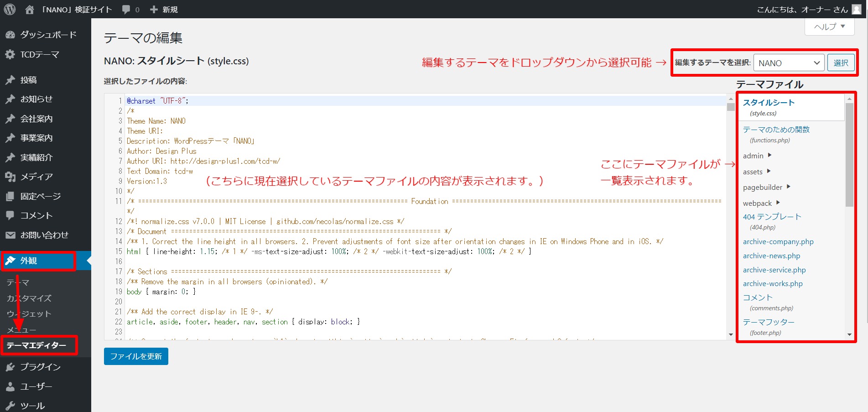The width and height of the screenshot is (868, 412).
Task: Open archive-works.php in theme files
Action: (773, 284)
